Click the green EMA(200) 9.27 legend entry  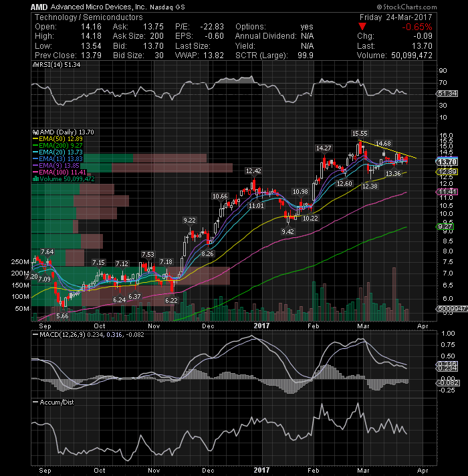(57, 146)
